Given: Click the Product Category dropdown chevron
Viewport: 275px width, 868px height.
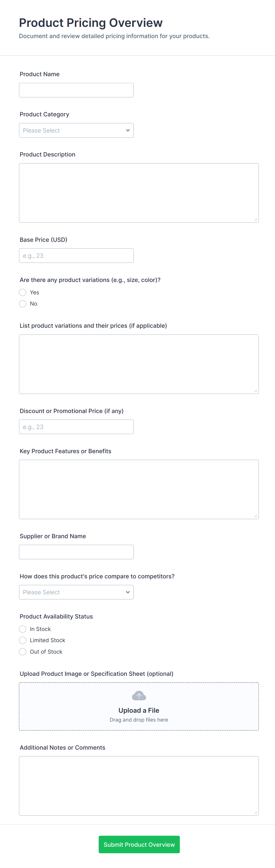Looking at the screenshot, I should click(128, 130).
